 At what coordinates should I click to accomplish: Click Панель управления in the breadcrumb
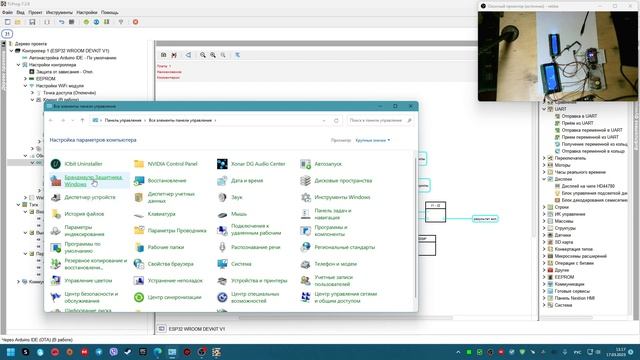click(x=123, y=120)
